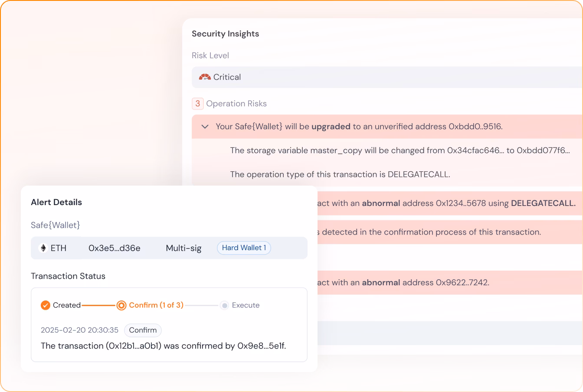Click the Execute step label
Viewport: 583px width, 392px height.
(246, 305)
